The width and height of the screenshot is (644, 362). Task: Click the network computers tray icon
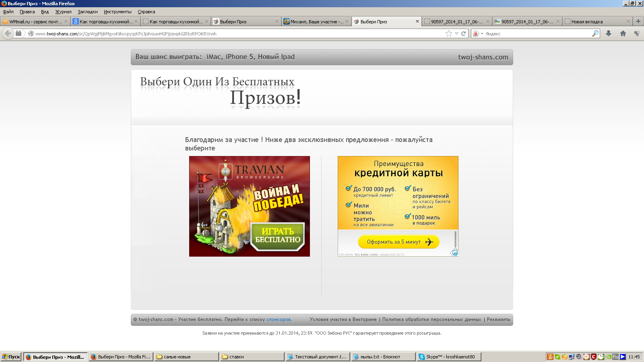pos(572,357)
